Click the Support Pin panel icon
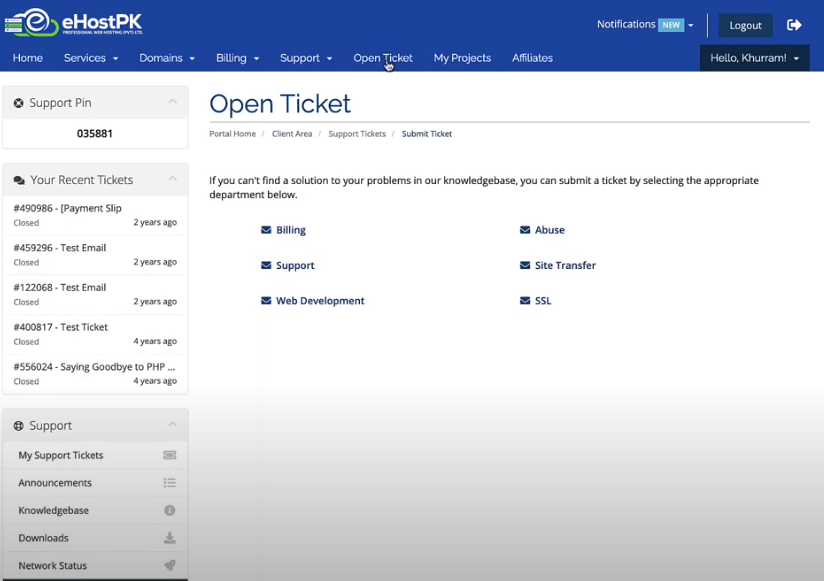This screenshot has width=824, height=581. point(18,103)
